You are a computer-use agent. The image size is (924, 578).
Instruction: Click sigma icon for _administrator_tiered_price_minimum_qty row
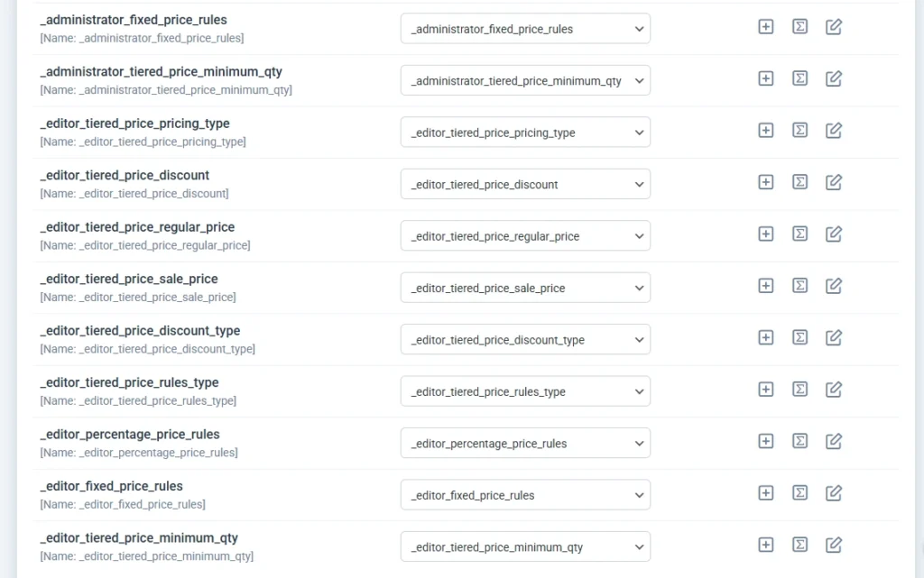(x=799, y=78)
